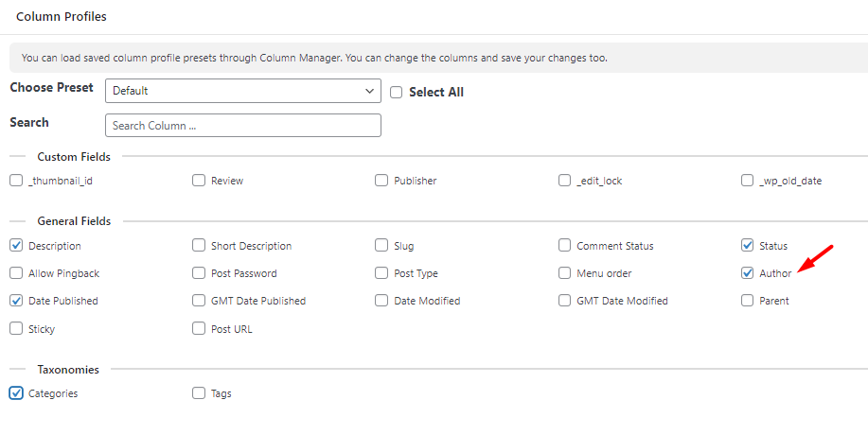Uncheck the Status column
The height and width of the screenshot is (435, 868).
[748, 246]
